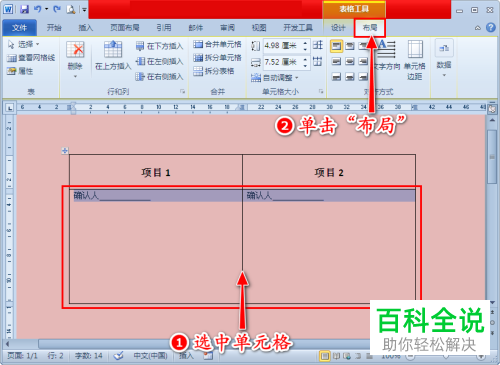
Task: Click 文字方向 text direction button
Action: (386, 55)
